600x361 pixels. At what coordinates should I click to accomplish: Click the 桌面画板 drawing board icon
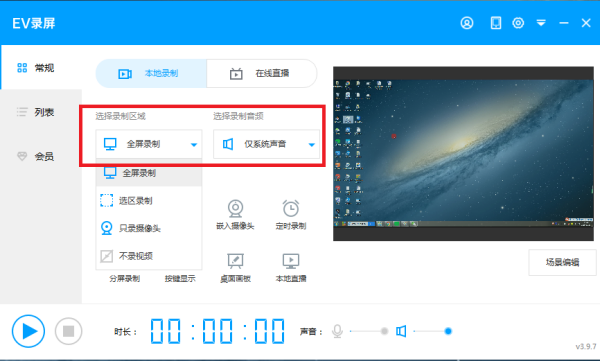[x=235, y=261]
